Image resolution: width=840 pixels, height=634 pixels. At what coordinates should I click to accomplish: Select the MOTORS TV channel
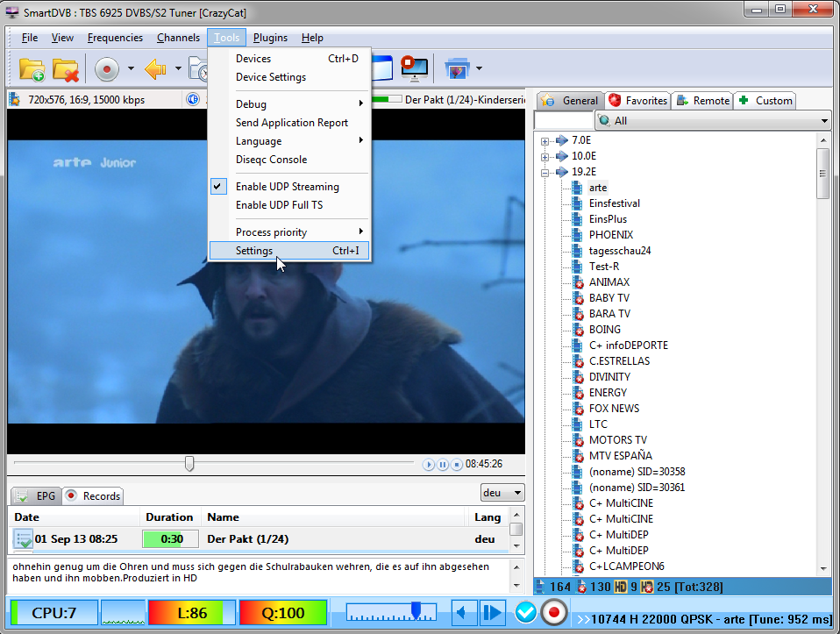(x=617, y=440)
